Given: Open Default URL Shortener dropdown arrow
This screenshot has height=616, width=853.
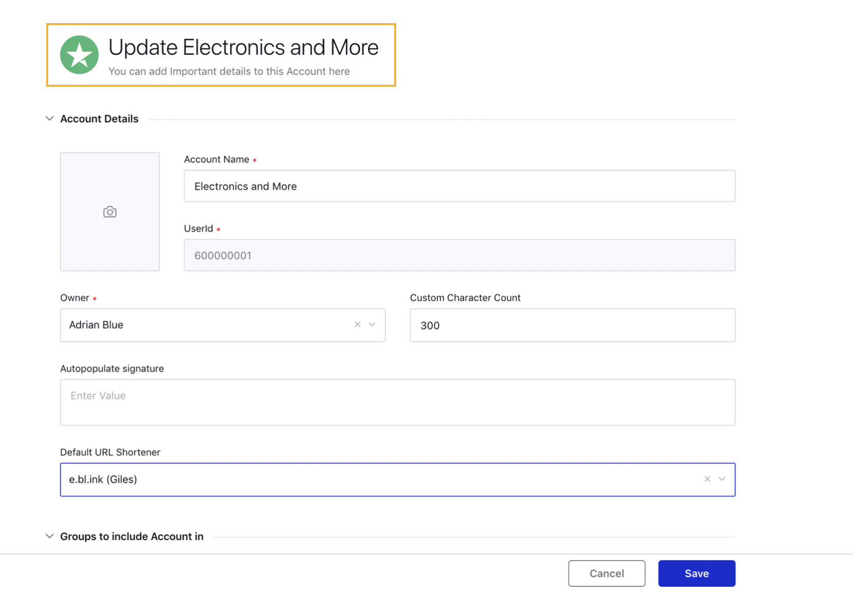Looking at the screenshot, I should (722, 479).
